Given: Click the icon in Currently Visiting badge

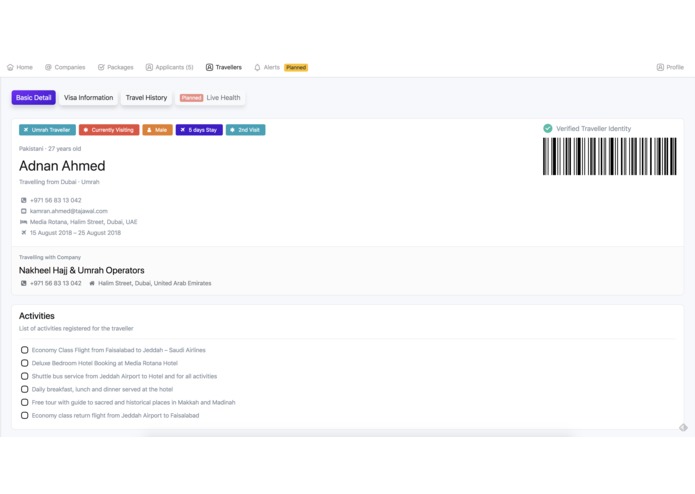Looking at the screenshot, I should click(x=86, y=130).
